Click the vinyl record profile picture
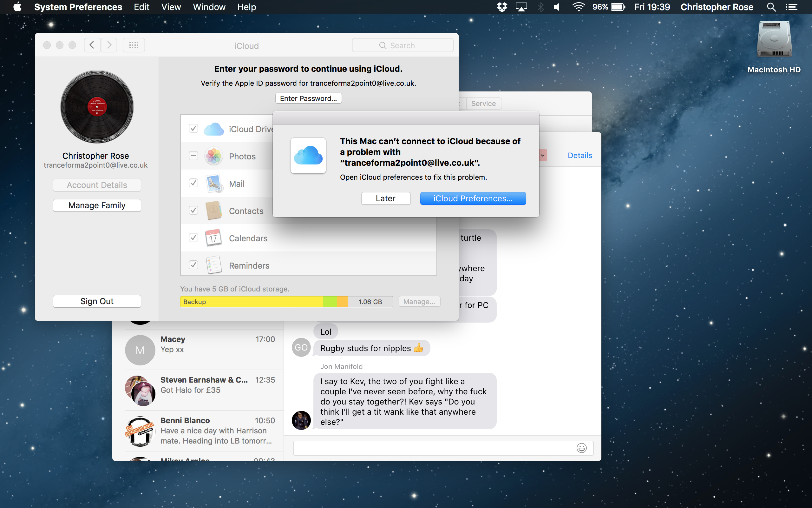 [x=97, y=107]
